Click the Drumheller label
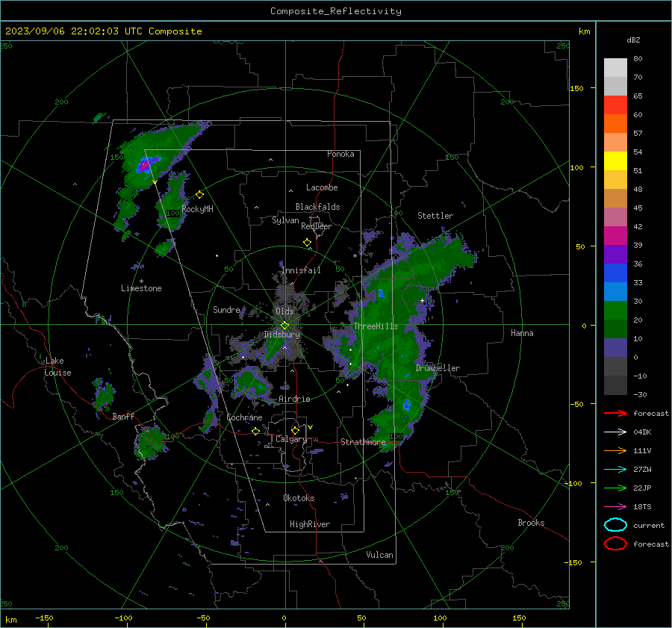The width and height of the screenshot is (672, 628). pyautogui.click(x=438, y=368)
